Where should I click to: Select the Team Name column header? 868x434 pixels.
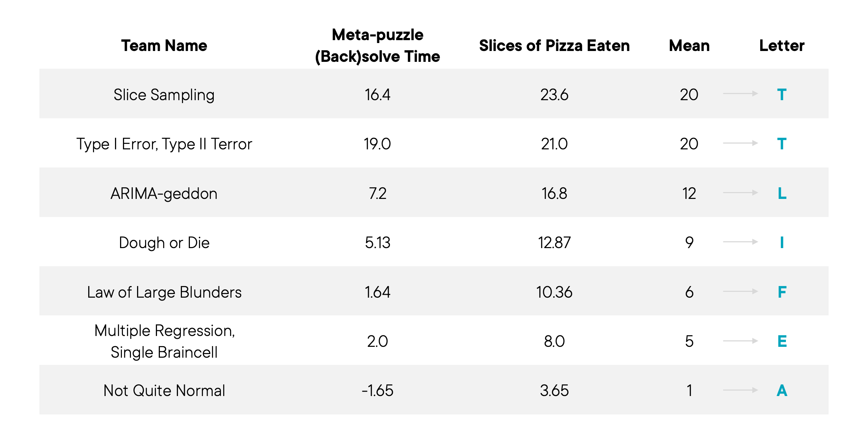click(164, 46)
